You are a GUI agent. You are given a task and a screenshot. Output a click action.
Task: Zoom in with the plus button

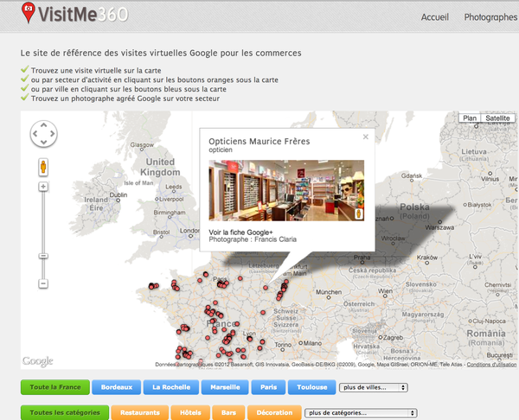(x=43, y=187)
